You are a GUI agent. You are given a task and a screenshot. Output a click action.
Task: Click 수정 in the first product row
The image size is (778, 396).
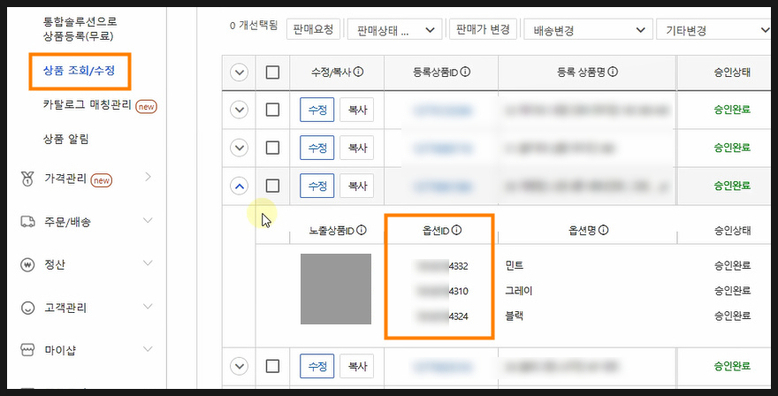[x=317, y=110]
